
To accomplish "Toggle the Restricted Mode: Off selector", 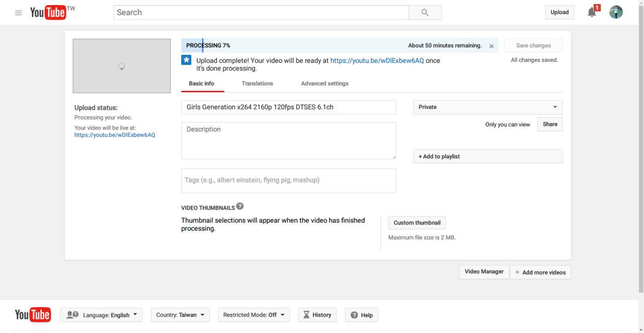I will tap(254, 315).
